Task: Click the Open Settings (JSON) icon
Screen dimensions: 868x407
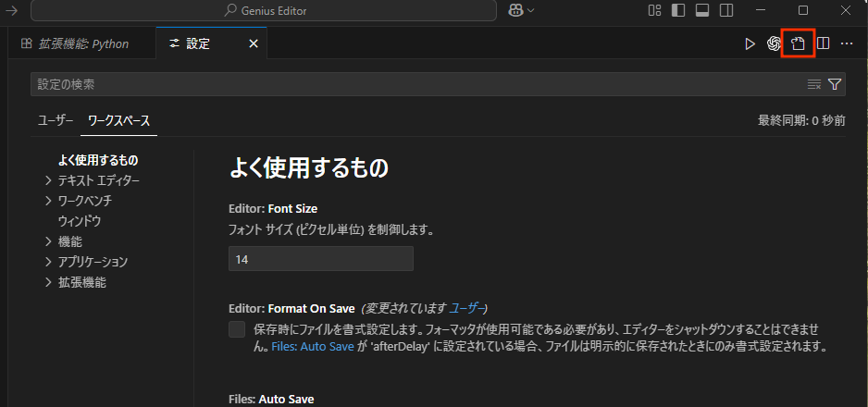Action: click(x=798, y=43)
